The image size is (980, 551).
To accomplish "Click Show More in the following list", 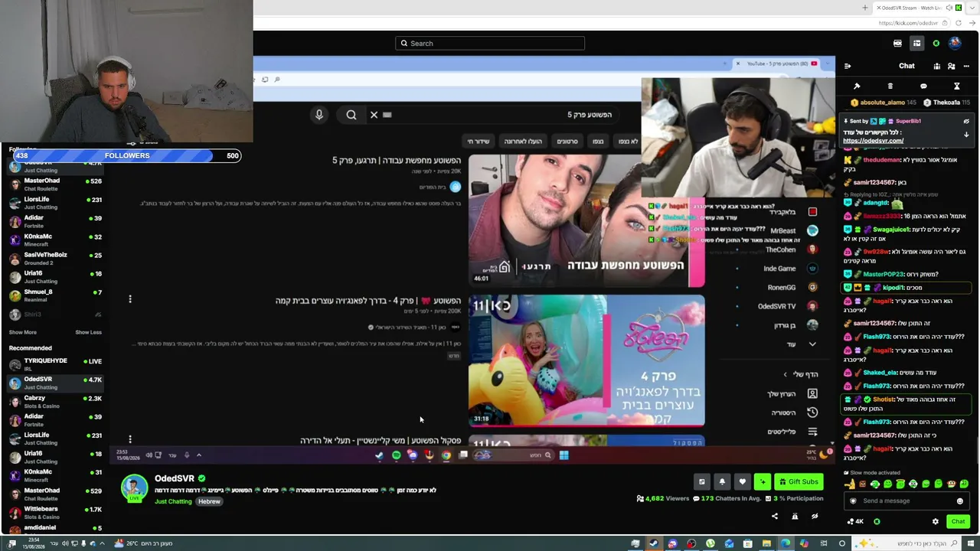I will tap(23, 332).
